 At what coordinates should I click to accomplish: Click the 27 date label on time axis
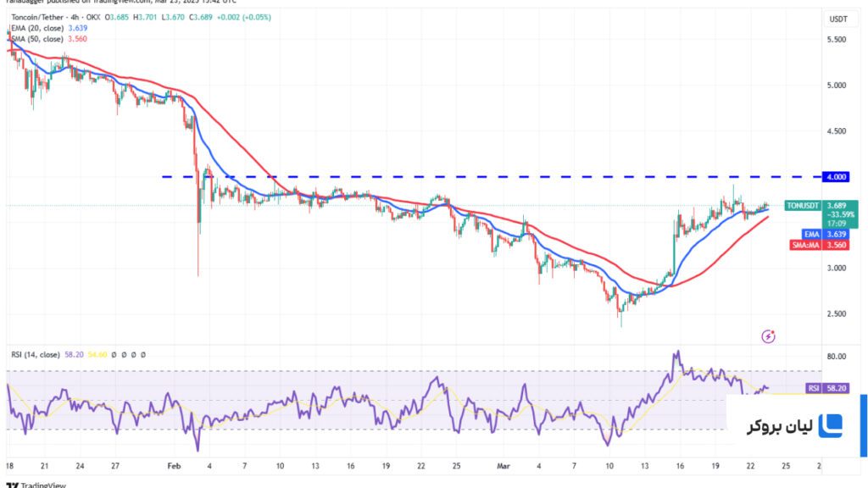coord(115,466)
